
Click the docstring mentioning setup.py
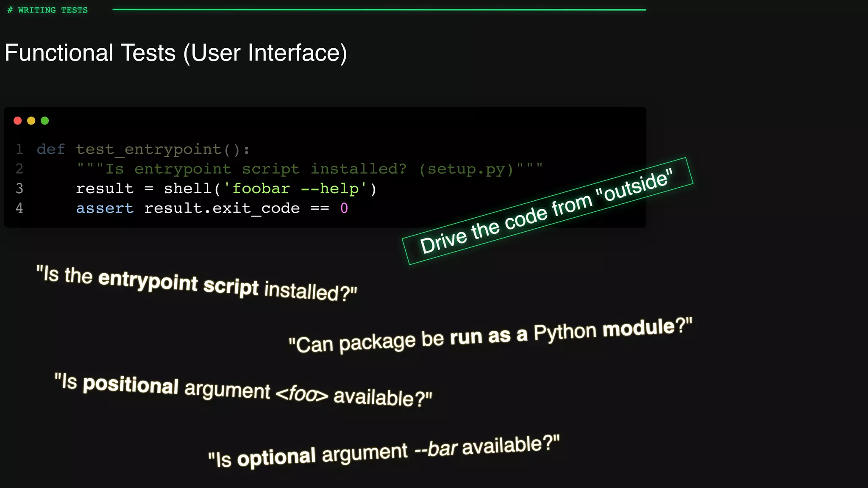pos(309,169)
